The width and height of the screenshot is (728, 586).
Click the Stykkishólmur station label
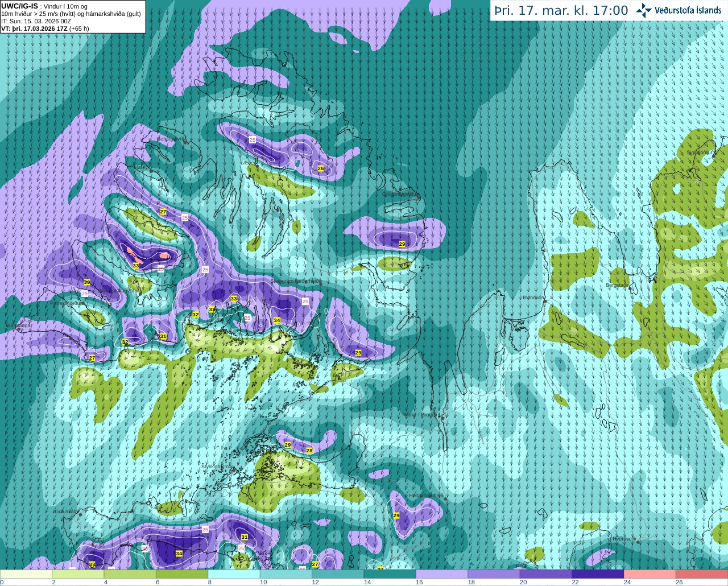(218, 467)
